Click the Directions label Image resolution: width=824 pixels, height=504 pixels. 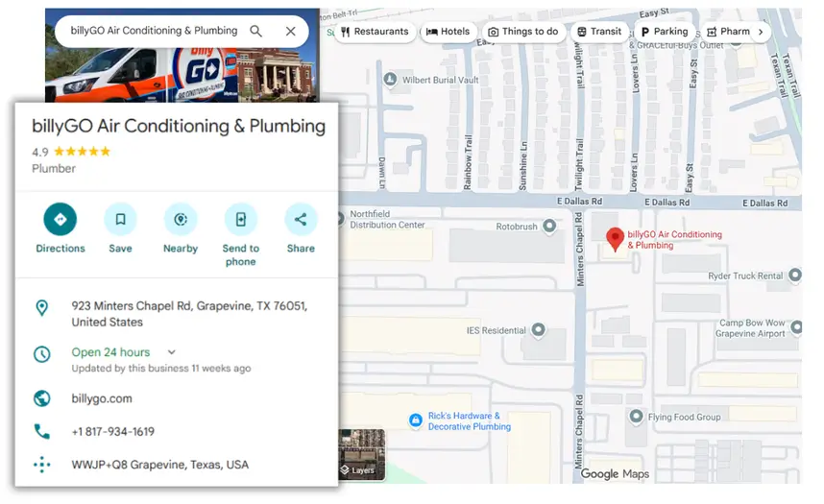(60, 248)
